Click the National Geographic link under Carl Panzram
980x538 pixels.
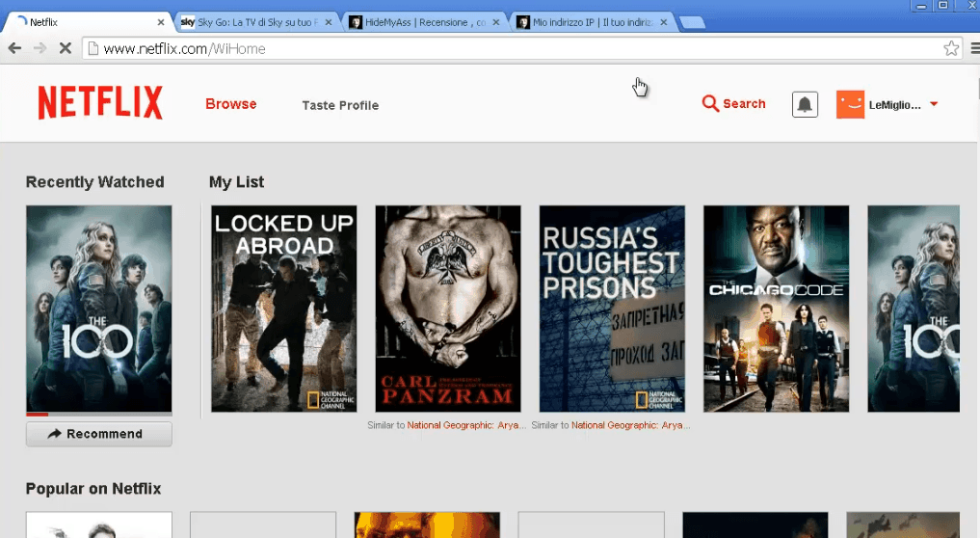(x=467, y=425)
